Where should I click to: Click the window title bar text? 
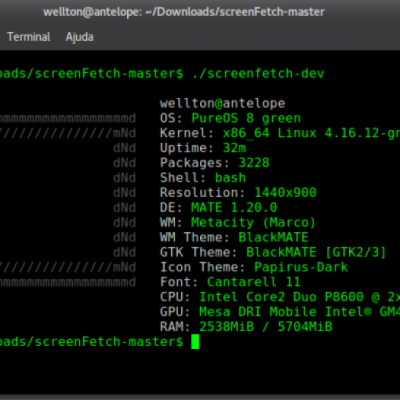[184, 12]
